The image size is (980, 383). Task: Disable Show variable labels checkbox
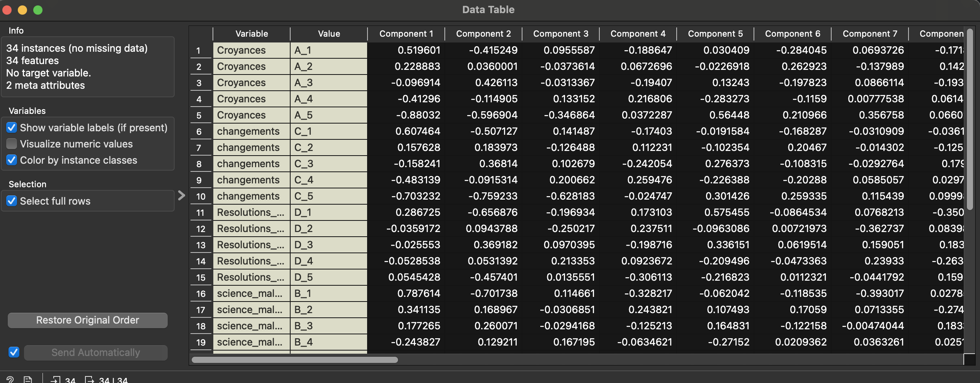click(x=12, y=128)
